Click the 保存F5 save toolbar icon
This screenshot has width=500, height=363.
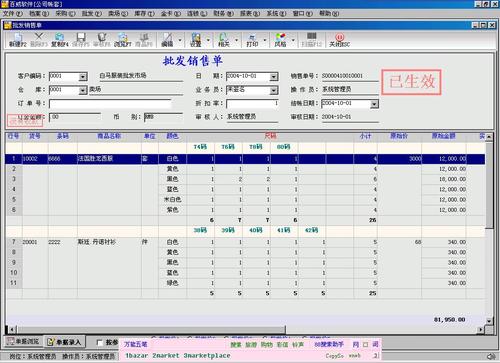tap(81, 39)
